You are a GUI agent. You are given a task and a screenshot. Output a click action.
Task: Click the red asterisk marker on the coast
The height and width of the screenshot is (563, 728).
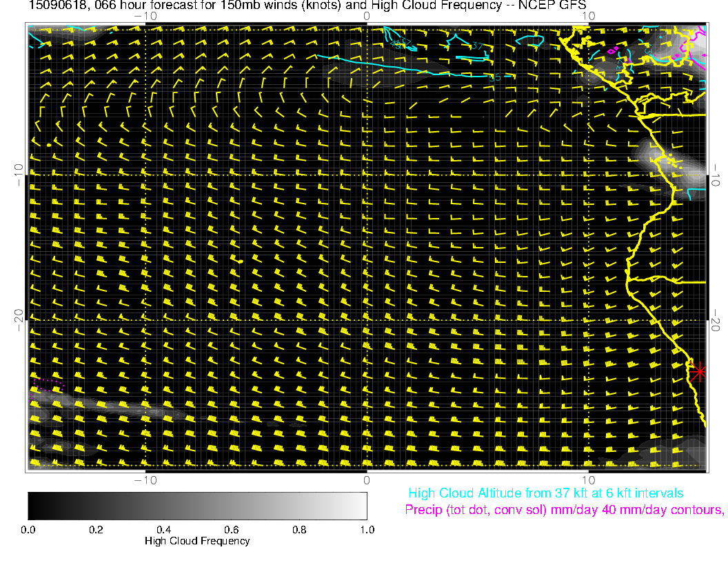(699, 371)
